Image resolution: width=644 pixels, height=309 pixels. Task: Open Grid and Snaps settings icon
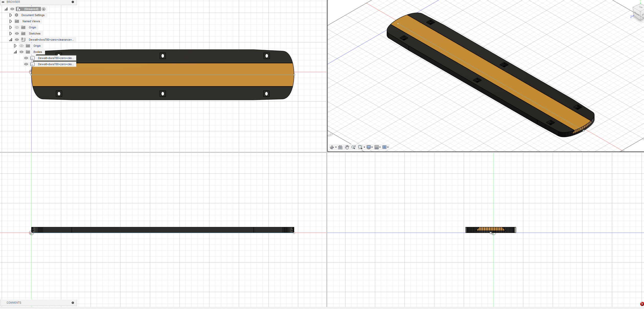tap(377, 147)
